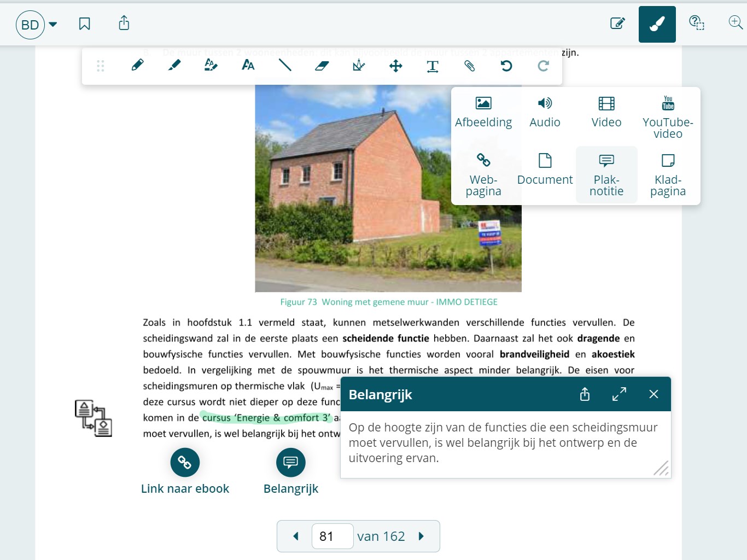Share the Belangrijk note

tap(585, 394)
